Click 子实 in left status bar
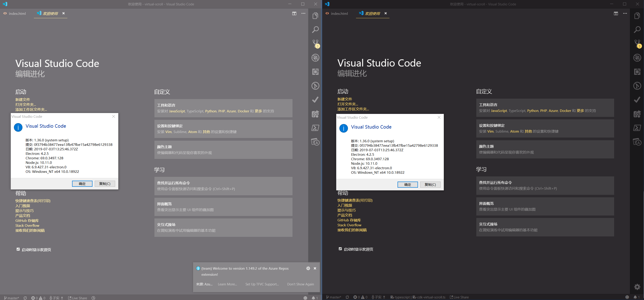Image resolution: width=644 pixels, height=300 pixels. pyautogui.click(x=55, y=298)
